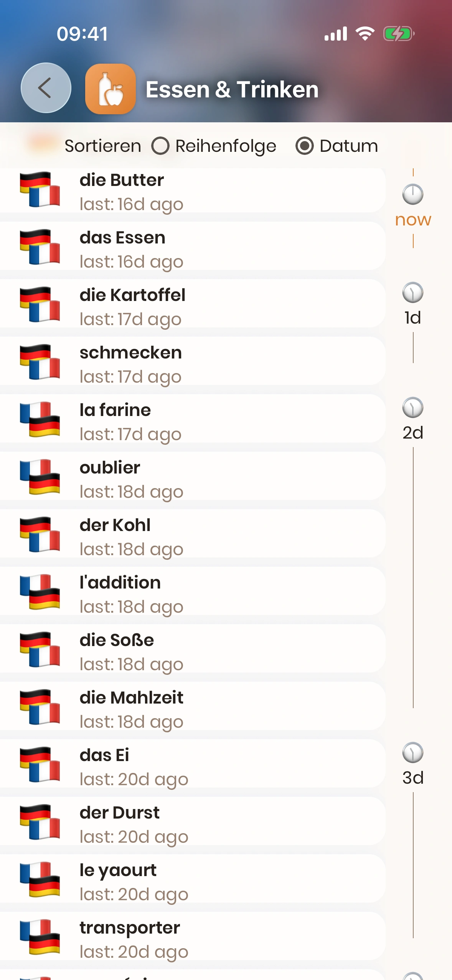
Task: Tap the flag icon beside le yaourt
Action: 40,880
